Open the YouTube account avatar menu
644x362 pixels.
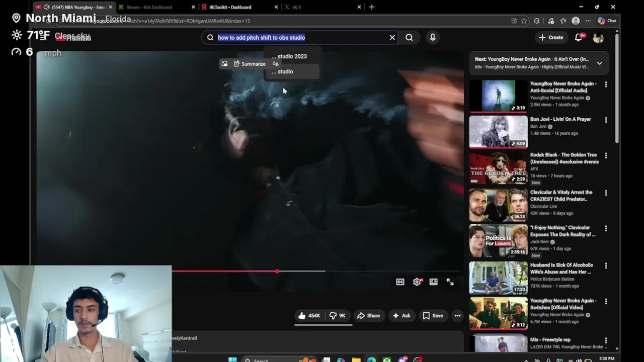[598, 37]
